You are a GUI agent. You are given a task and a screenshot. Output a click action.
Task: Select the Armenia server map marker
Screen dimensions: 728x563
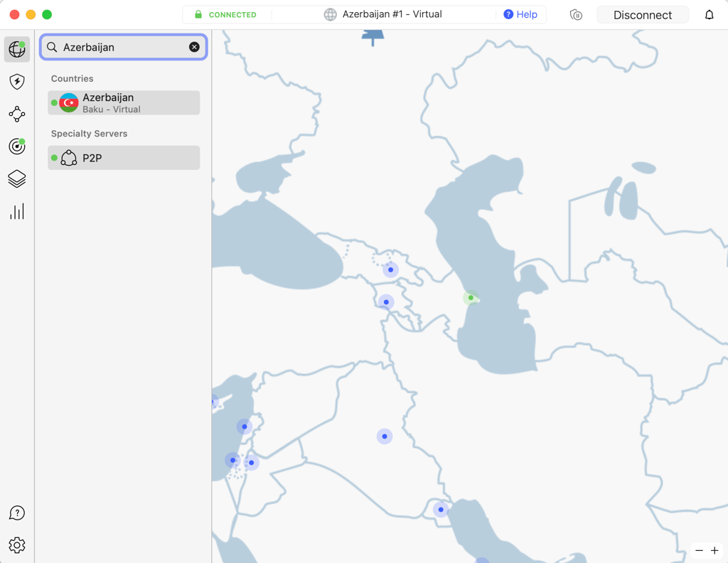pyautogui.click(x=386, y=302)
